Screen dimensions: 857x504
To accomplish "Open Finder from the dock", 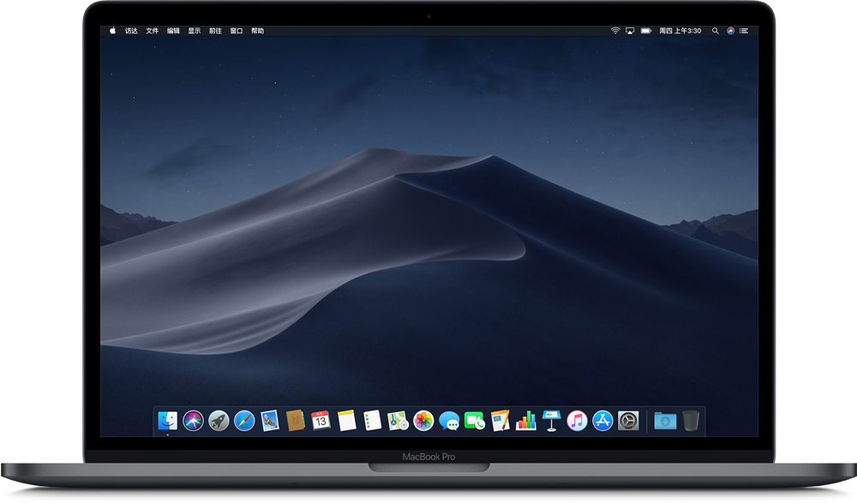I will coord(168,421).
